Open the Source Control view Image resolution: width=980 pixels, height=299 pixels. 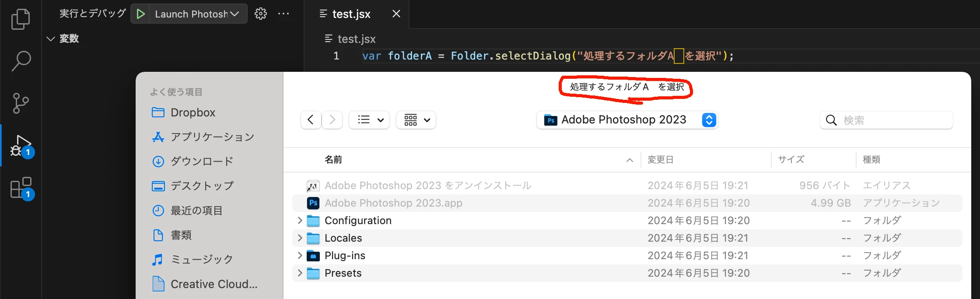21,103
